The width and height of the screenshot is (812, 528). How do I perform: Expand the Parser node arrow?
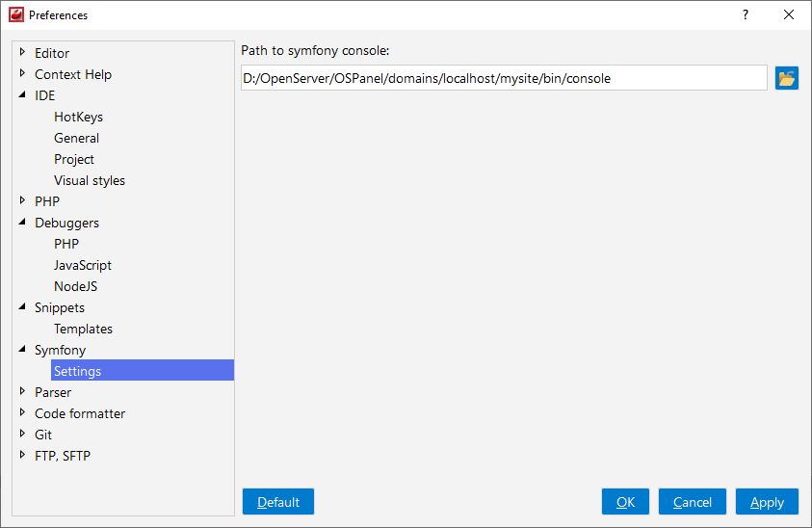(22, 390)
